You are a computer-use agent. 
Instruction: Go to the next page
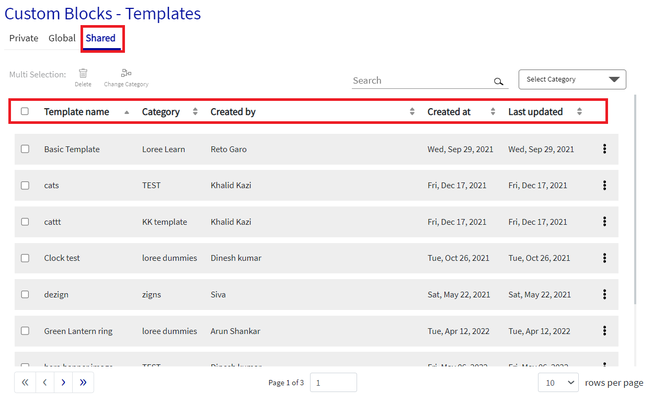click(63, 382)
